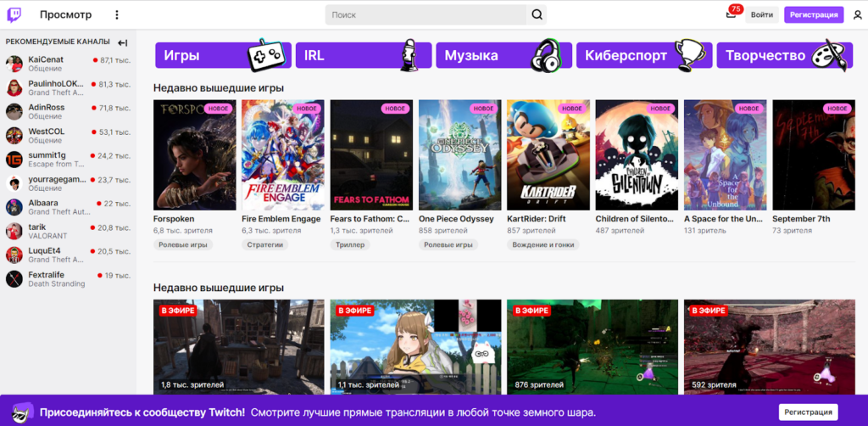The height and width of the screenshot is (426, 868).
Task: Open the three-dot more options menu
Action: (x=117, y=14)
